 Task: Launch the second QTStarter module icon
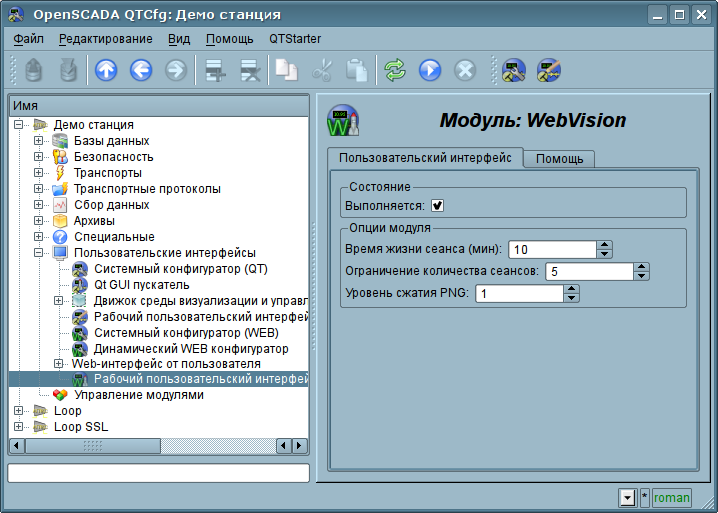pos(549,71)
